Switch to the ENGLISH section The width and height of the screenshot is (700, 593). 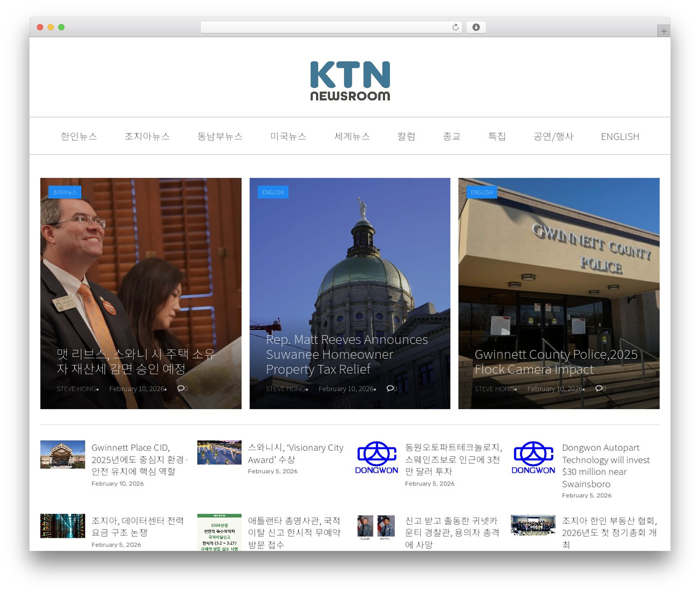620,136
